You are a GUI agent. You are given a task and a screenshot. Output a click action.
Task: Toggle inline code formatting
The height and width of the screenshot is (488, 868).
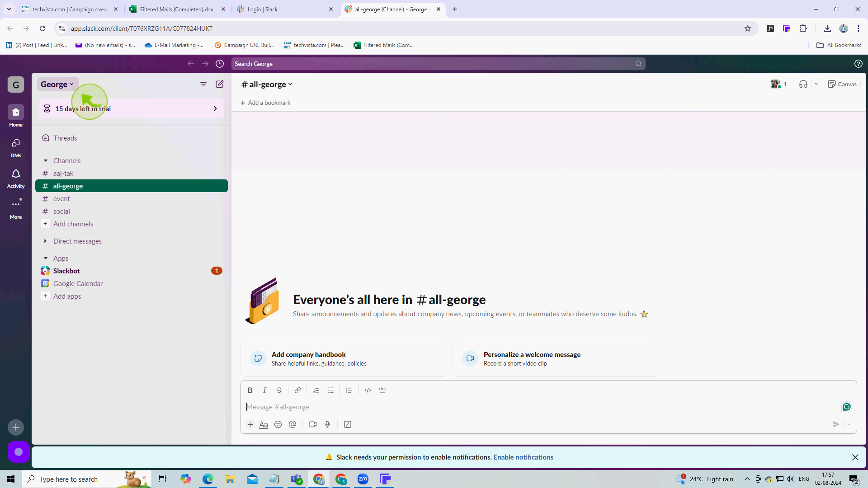(368, 390)
